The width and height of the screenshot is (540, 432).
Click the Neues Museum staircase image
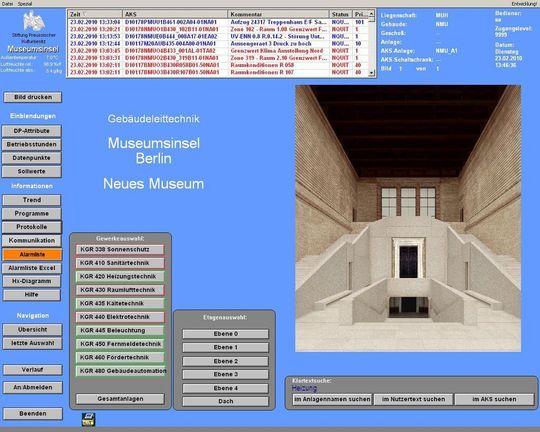tap(408, 218)
